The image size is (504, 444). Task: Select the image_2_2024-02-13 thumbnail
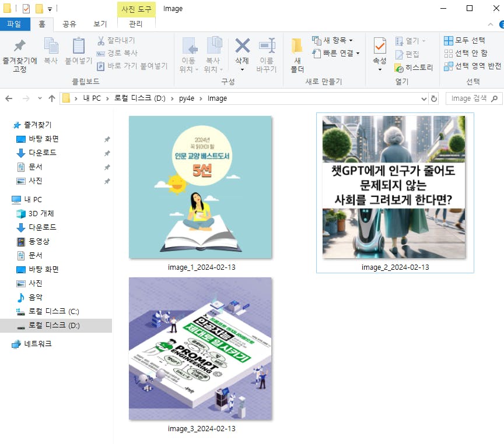coord(394,187)
